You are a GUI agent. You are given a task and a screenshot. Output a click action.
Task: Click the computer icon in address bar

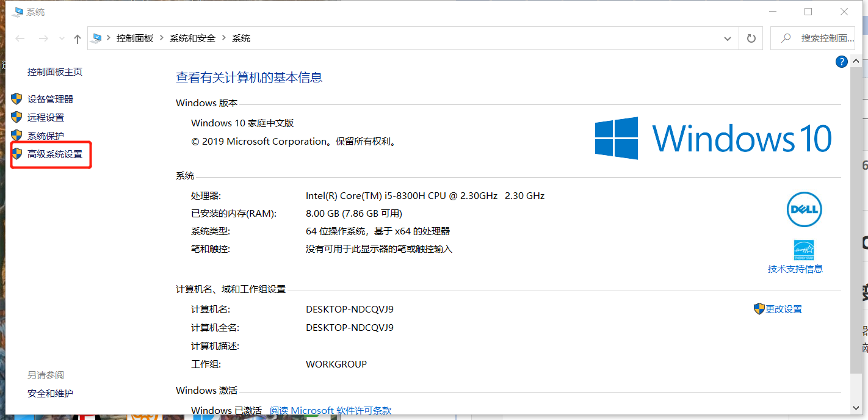pyautogui.click(x=96, y=38)
